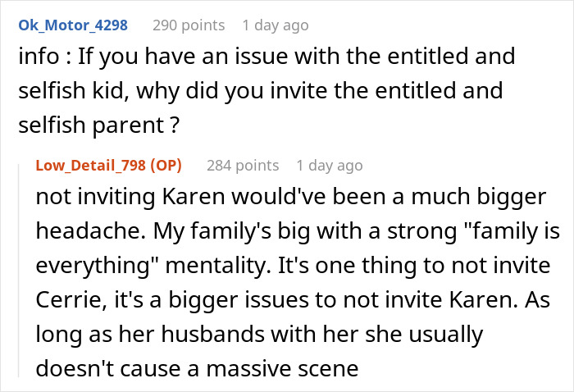Click the name "Cerrie" in OP's reply
Image resolution: width=574 pixels, height=392 pixels.
(x=71, y=300)
